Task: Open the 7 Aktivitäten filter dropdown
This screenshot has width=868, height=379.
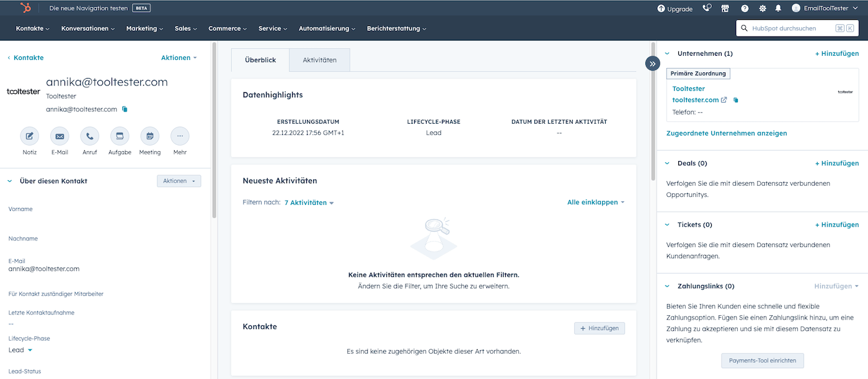Action: (x=309, y=203)
